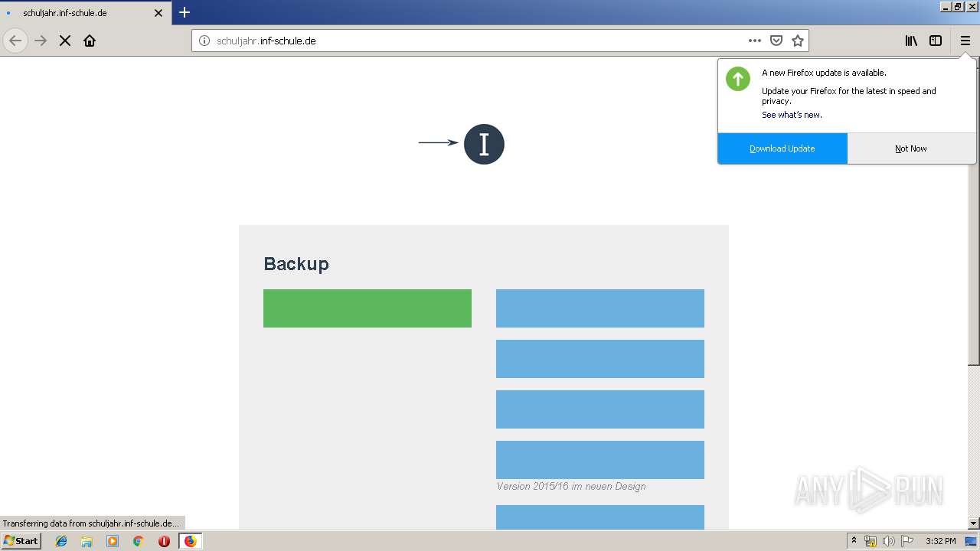
Task: Show site information for schuljahr.inf-schule.de
Action: click(204, 41)
